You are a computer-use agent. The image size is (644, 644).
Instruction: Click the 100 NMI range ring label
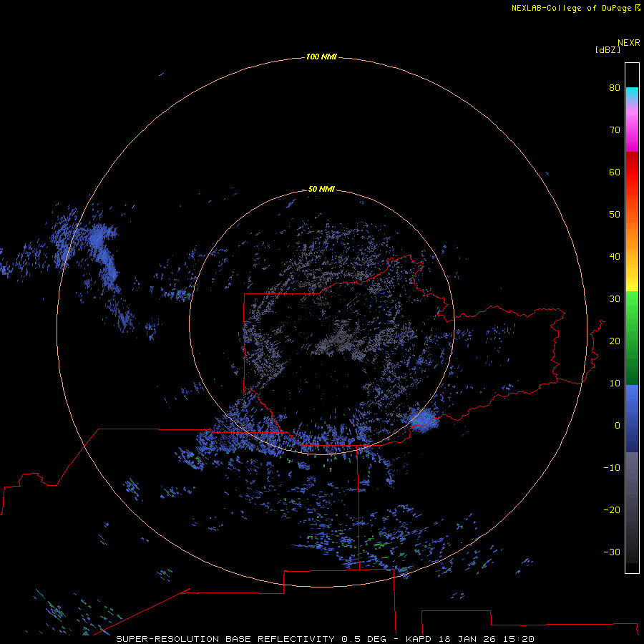pos(321,57)
